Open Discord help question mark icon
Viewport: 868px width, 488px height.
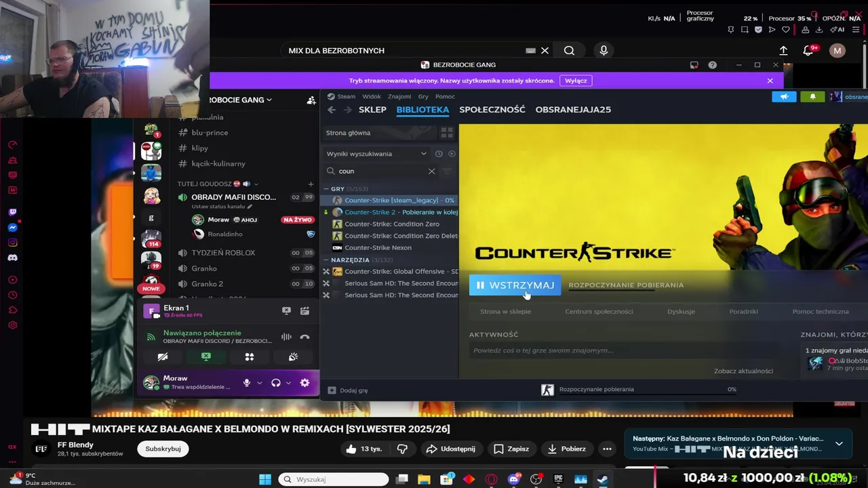coord(712,65)
